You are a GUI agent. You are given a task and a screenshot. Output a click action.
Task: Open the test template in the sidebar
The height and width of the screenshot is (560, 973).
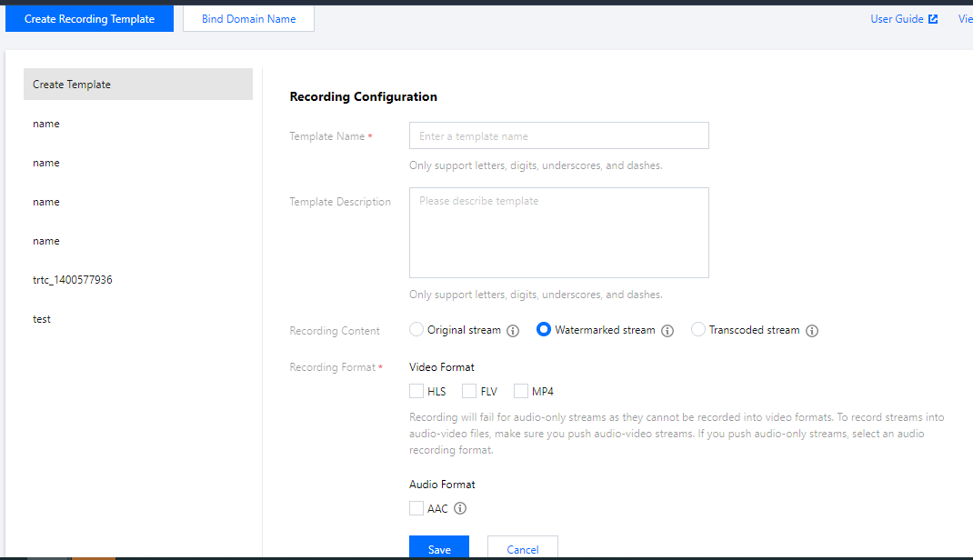point(42,319)
